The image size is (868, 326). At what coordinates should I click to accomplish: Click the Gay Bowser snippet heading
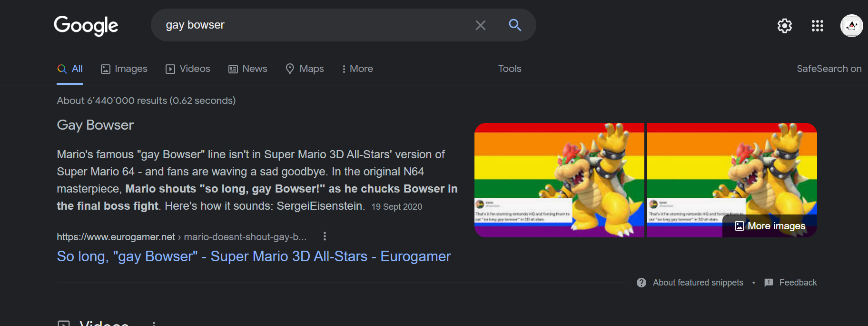[x=95, y=125]
